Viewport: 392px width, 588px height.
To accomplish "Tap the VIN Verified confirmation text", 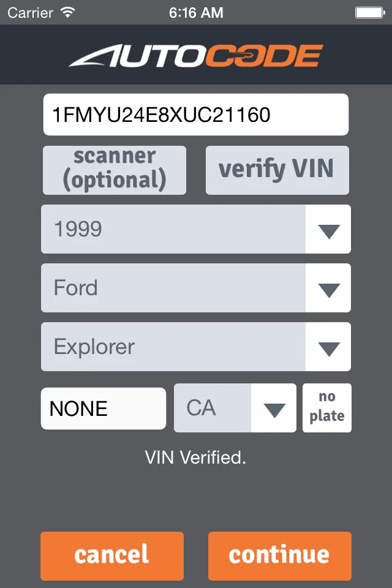I will point(196,458).
